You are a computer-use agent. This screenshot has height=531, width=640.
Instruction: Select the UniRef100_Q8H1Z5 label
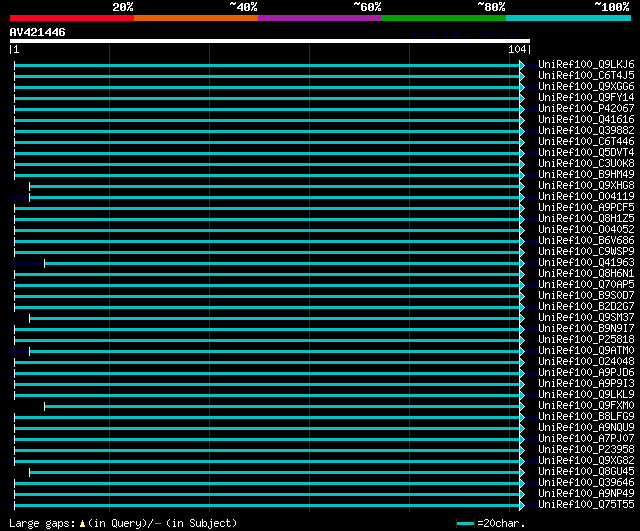point(586,219)
